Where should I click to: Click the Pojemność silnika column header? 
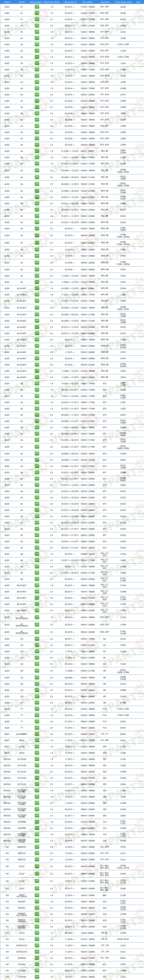(51, 2)
